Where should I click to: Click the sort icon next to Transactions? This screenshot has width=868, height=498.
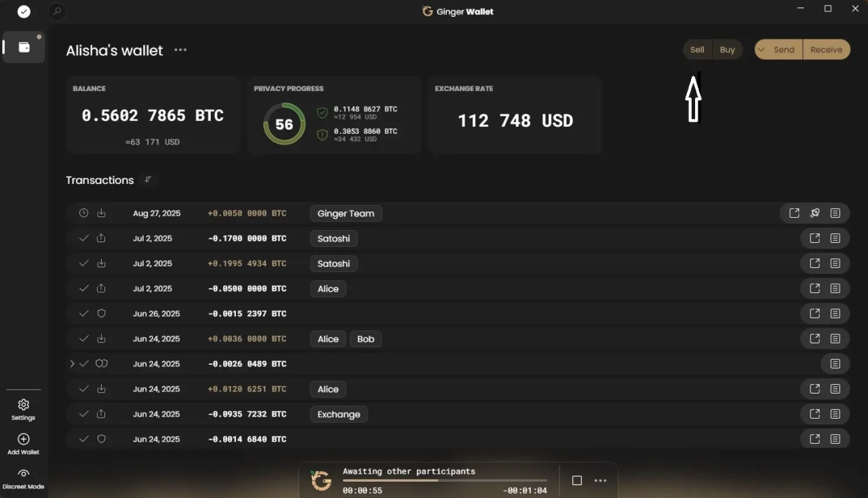coord(148,180)
